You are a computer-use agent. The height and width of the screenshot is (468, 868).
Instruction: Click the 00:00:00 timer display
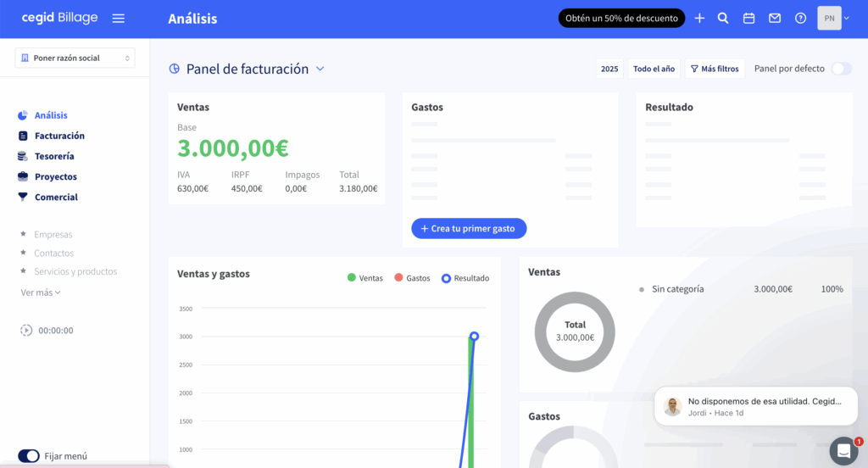click(x=56, y=331)
